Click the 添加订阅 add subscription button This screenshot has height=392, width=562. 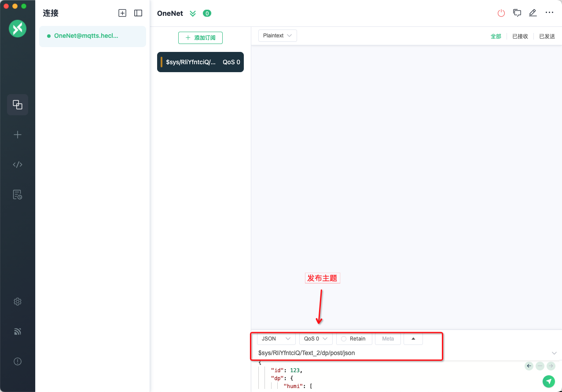click(200, 38)
